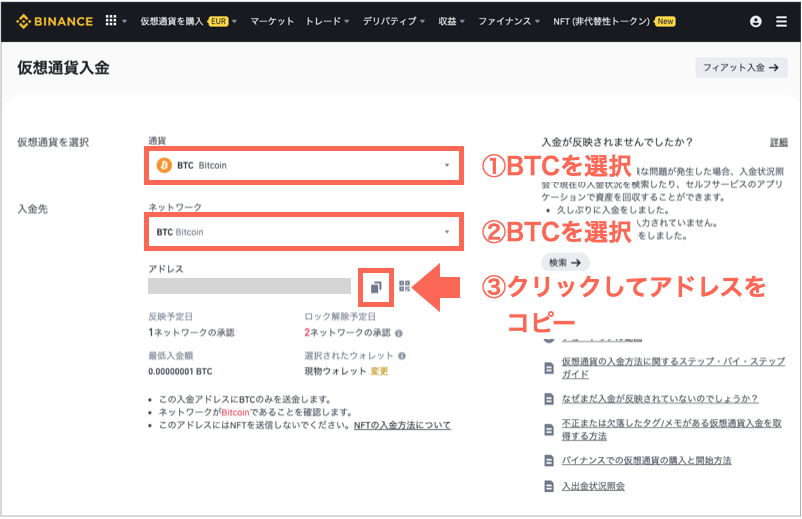Open 入出金状況照会 link
This screenshot has height=519, width=802.
593,486
